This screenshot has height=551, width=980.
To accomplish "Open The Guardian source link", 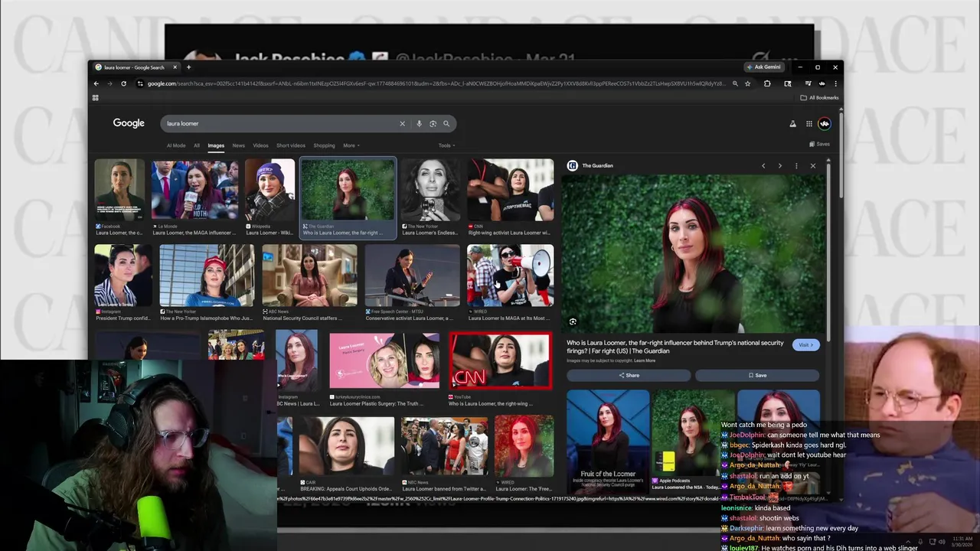I will pyautogui.click(x=590, y=166).
